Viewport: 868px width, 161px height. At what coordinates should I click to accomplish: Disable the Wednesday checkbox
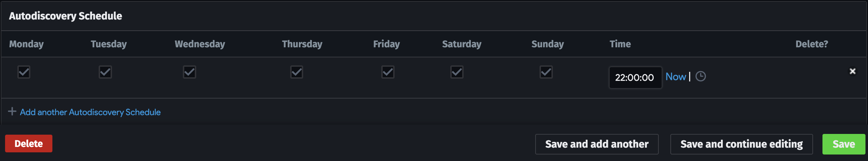(x=189, y=72)
